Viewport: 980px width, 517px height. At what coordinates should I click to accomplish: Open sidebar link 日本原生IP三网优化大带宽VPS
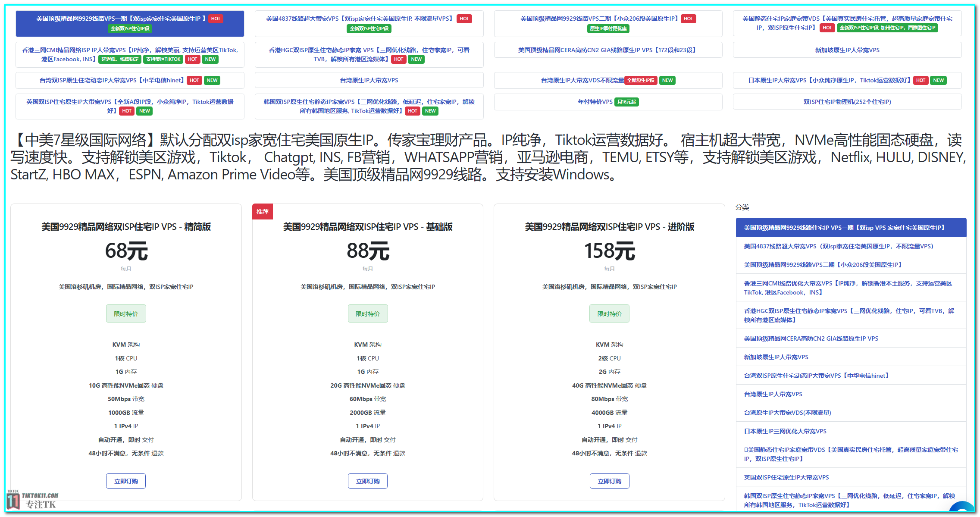pyautogui.click(x=851, y=431)
